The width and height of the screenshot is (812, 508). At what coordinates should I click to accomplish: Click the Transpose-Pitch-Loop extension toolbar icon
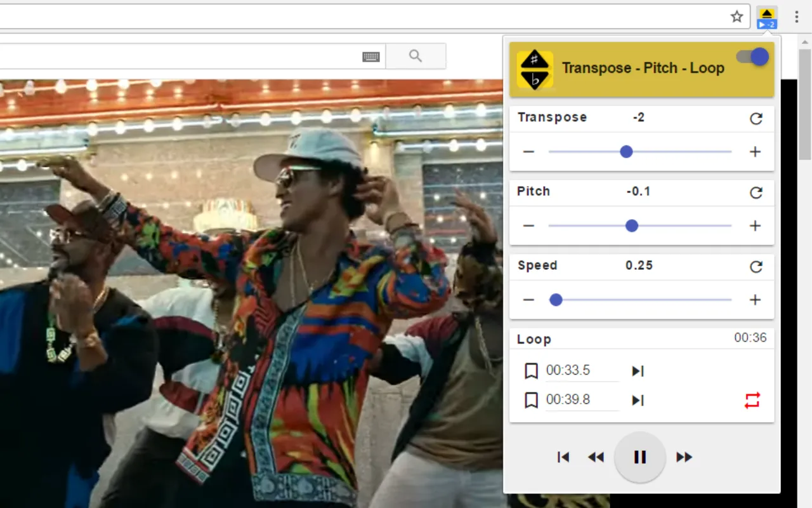(x=767, y=17)
